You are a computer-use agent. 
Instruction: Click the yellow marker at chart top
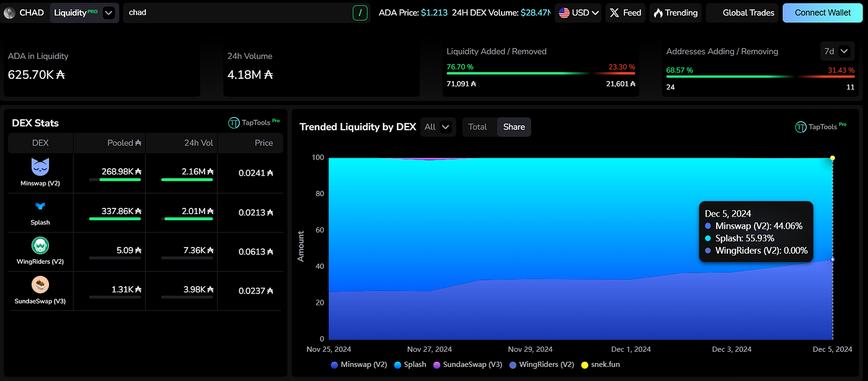pos(833,158)
